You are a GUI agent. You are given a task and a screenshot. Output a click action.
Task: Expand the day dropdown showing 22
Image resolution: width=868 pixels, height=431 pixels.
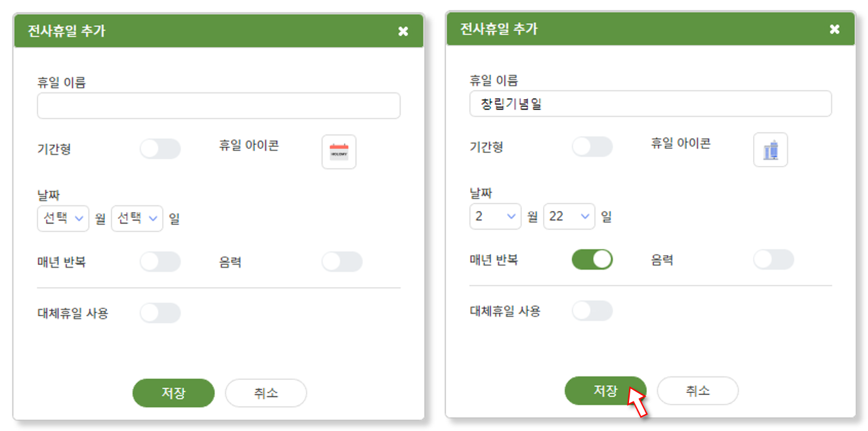click(569, 216)
